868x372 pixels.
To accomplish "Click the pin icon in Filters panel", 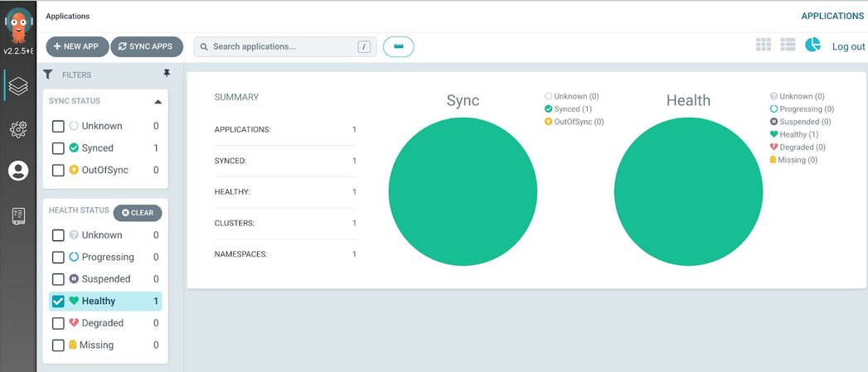I will [x=167, y=74].
